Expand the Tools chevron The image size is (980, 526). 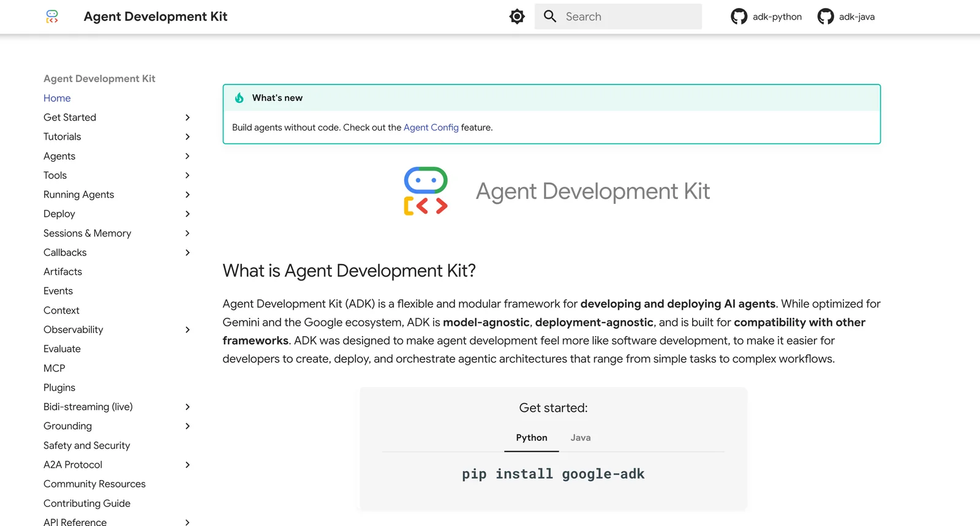click(187, 175)
